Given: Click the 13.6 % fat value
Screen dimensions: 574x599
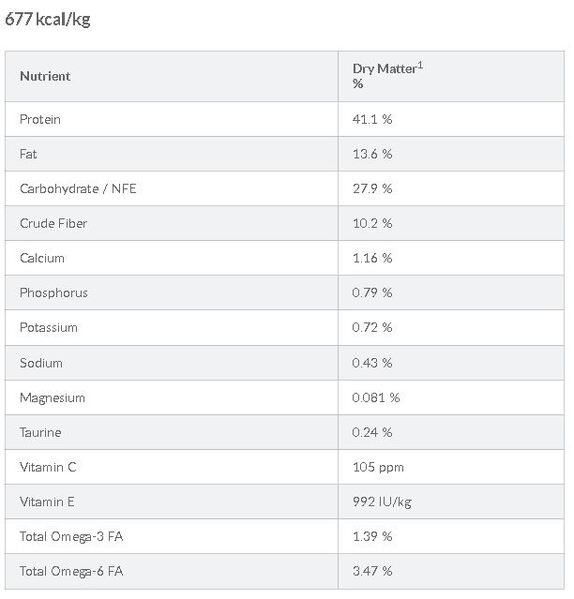Looking at the screenshot, I should pyautogui.click(x=372, y=154).
